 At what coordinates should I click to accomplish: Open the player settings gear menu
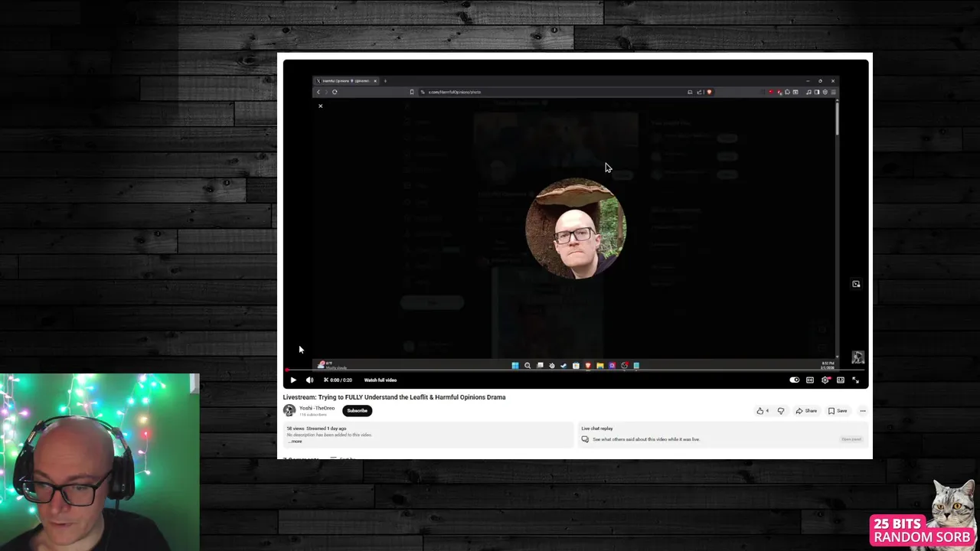pyautogui.click(x=825, y=380)
